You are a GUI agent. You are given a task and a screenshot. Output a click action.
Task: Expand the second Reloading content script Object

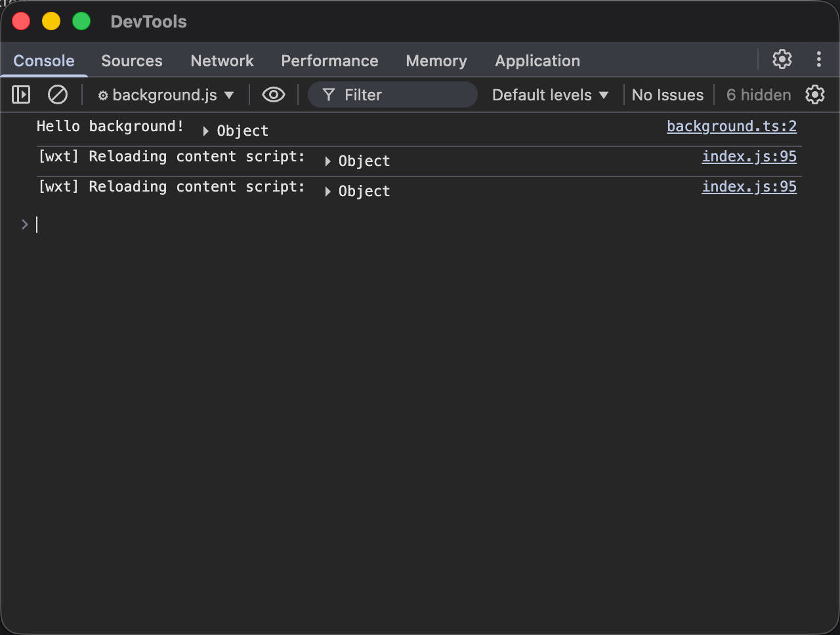[327, 191]
